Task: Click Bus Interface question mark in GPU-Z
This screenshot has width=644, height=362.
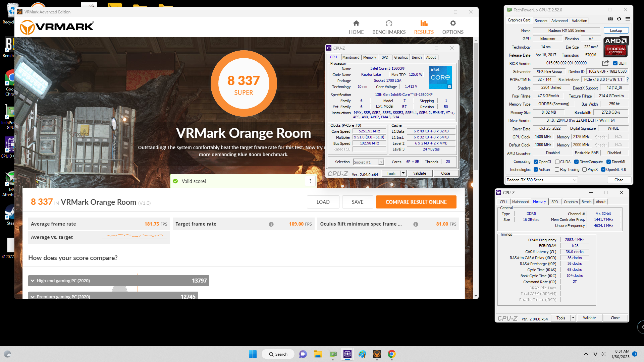Action: tap(628, 79)
